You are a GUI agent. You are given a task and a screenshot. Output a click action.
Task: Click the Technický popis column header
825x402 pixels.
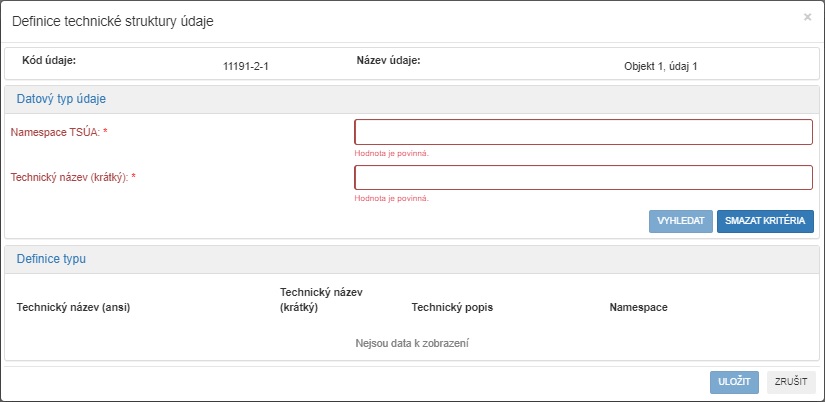click(x=451, y=307)
